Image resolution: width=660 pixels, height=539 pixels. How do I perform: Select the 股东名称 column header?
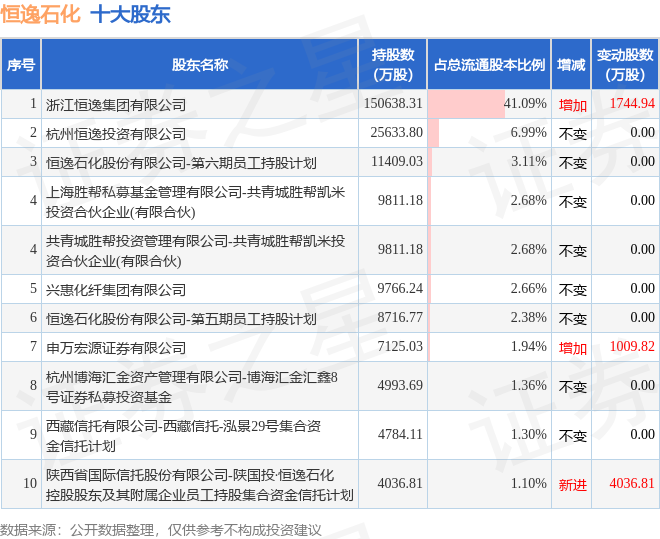(x=200, y=64)
